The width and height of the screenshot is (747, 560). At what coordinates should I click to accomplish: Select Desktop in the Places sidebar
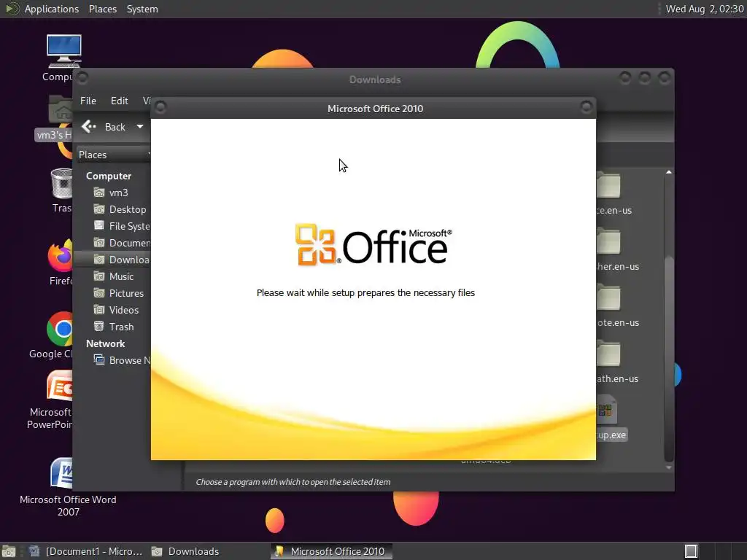click(x=120, y=209)
